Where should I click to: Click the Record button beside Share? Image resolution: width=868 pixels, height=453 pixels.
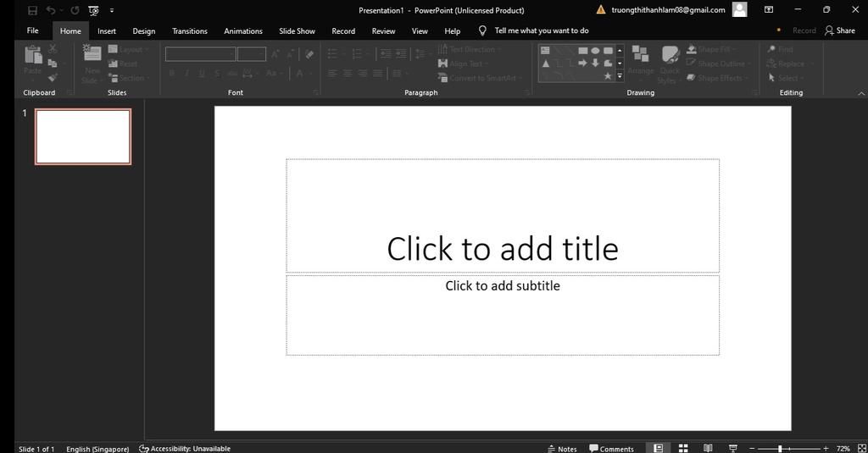click(x=804, y=30)
